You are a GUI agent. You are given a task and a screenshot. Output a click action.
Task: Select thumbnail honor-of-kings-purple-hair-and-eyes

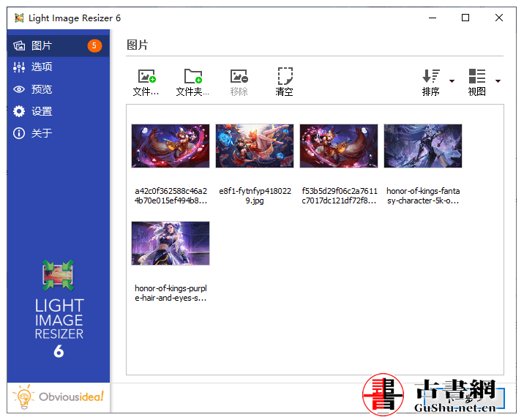(x=171, y=243)
